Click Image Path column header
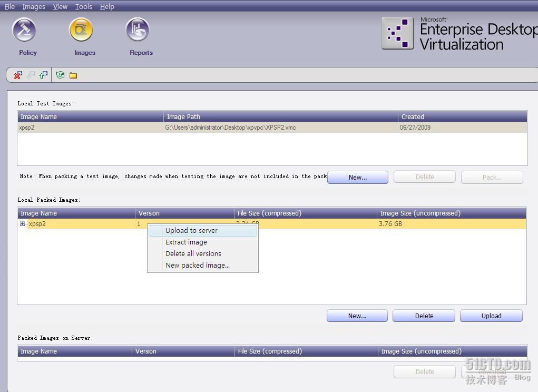538x392 pixels. click(280, 117)
